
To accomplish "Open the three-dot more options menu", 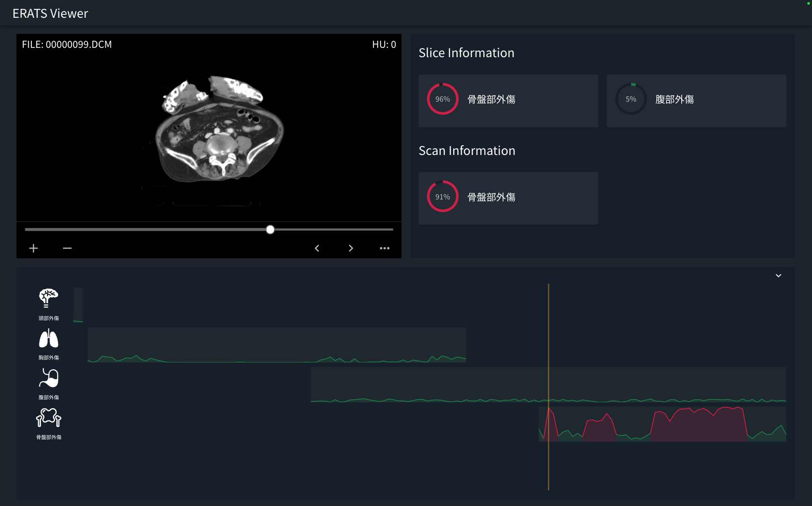I will click(x=384, y=248).
